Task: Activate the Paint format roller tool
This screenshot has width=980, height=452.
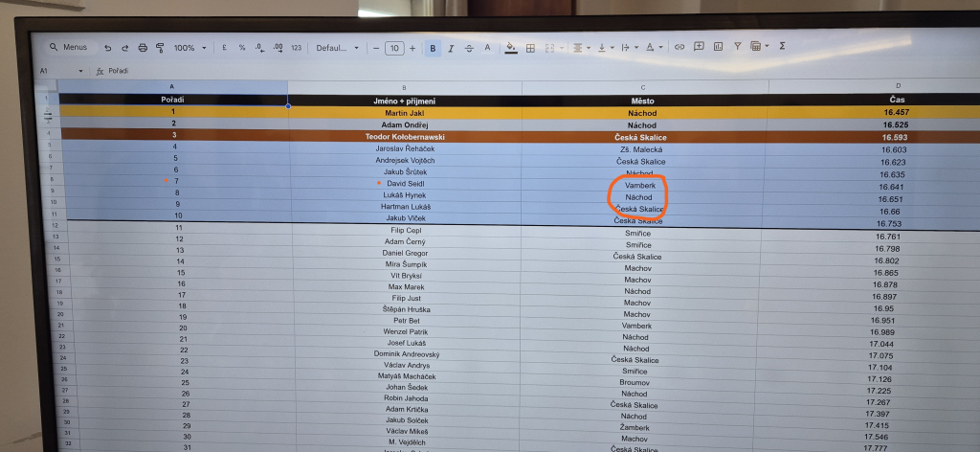Action: point(160,48)
